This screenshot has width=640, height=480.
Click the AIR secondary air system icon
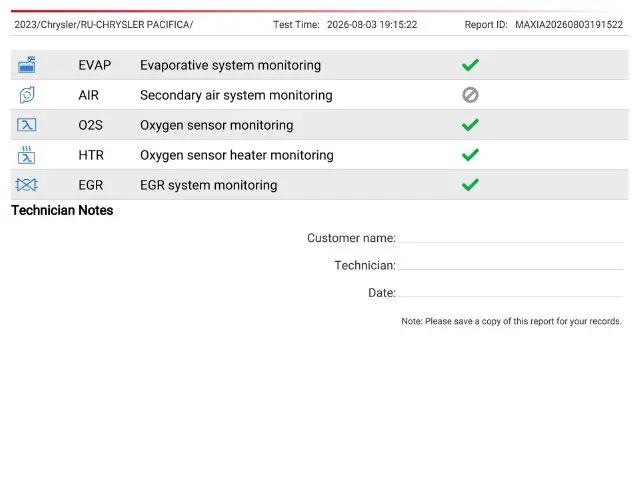[x=27, y=95]
